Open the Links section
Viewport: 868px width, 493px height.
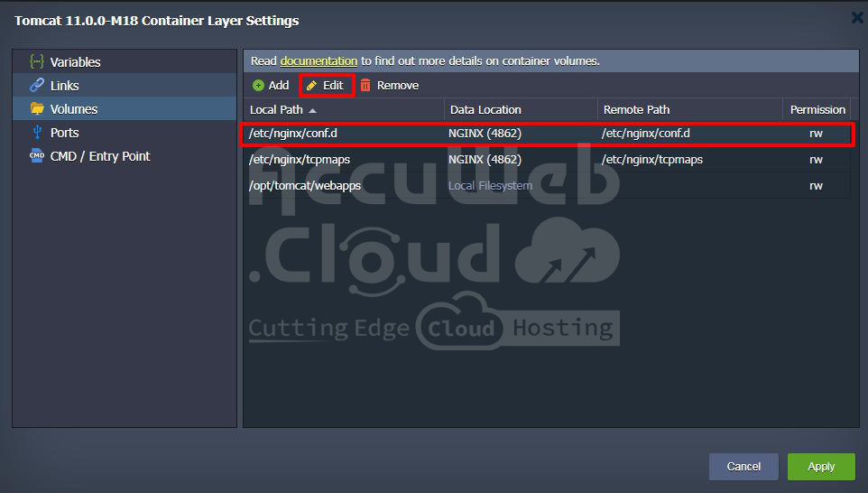pos(125,85)
